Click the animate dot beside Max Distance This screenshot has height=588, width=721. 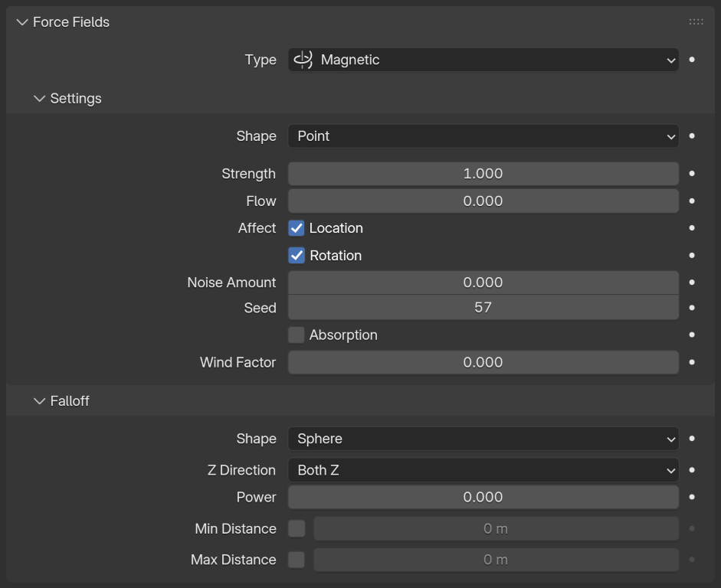pyautogui.click(x=692, y=560)
